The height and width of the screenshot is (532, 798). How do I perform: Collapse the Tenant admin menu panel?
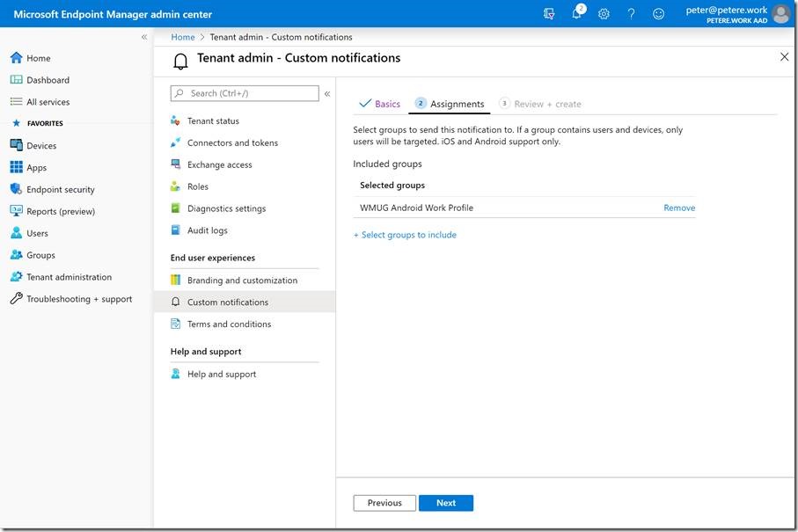[x=327, y=93]
